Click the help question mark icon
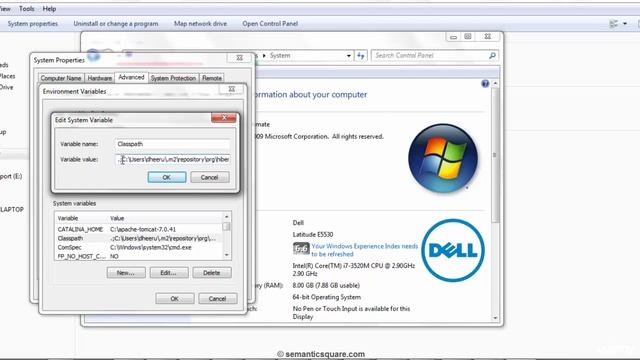 (x=485, y=84)
